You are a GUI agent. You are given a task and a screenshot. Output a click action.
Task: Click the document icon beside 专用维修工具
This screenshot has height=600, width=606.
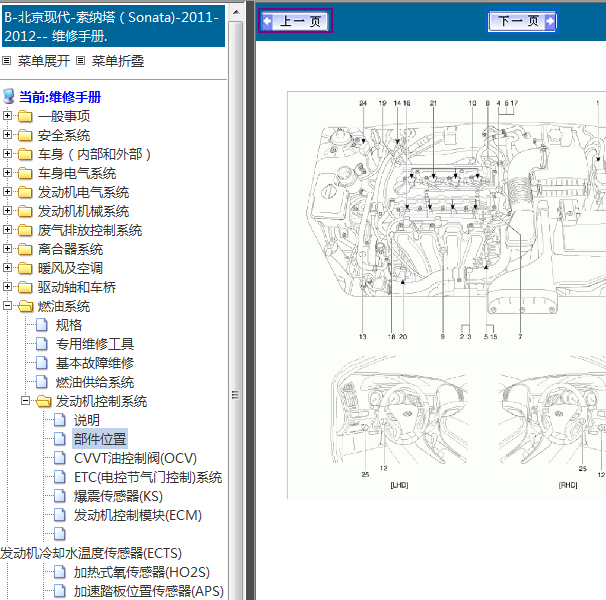pos(42,344)
